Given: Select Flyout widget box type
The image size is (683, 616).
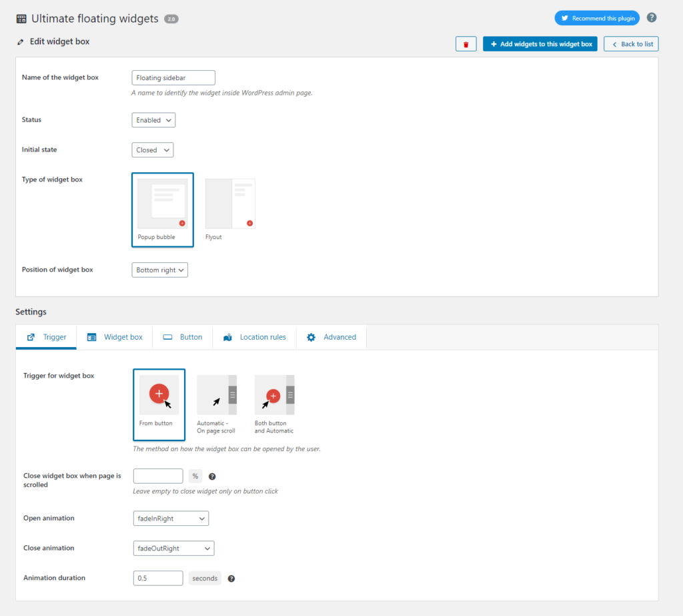Looking at the screenshot, I should tap(230, 210).
